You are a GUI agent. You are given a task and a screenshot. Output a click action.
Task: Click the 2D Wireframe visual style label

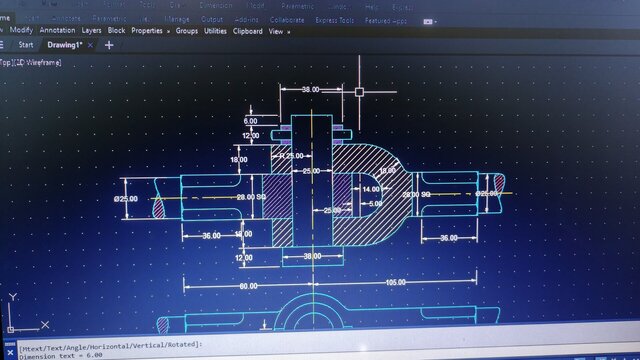click(38, 62)
